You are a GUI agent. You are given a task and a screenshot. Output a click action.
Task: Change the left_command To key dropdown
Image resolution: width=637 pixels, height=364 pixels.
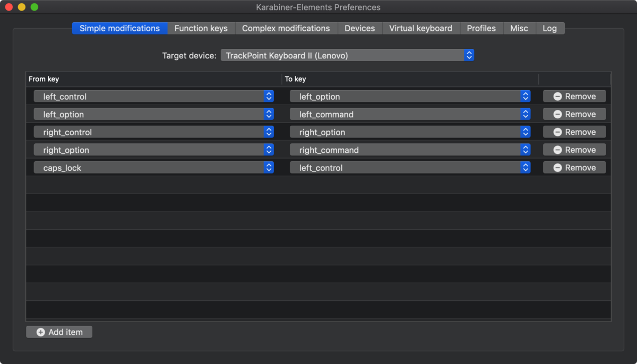pyautogui.click(x=410, y=114)
